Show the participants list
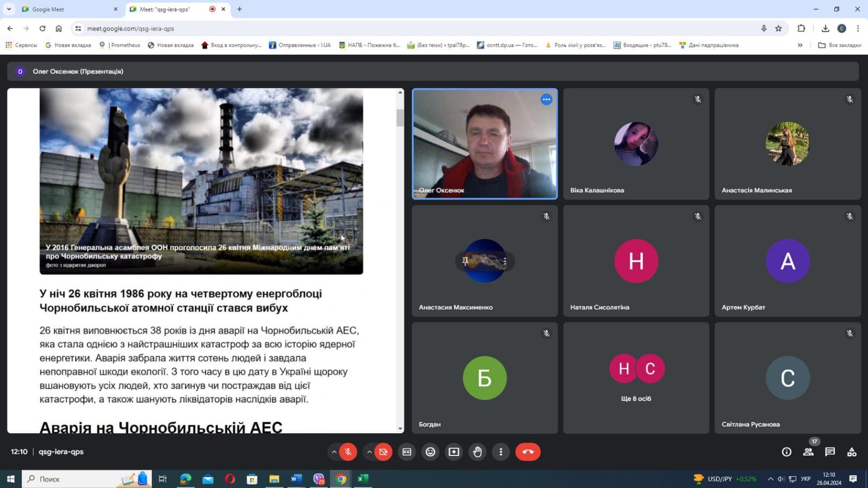868x488 pixels. [x=808, y=452]
